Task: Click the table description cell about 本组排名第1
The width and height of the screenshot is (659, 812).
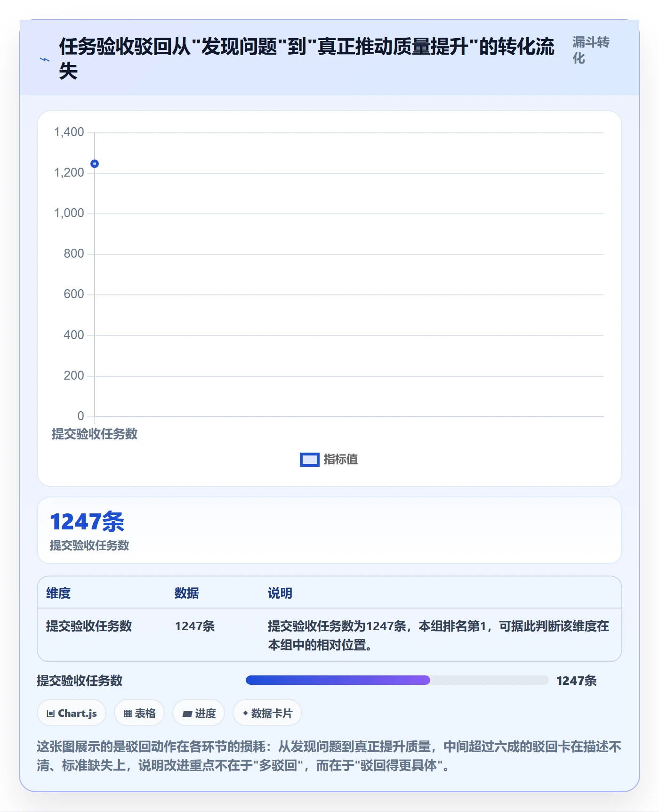Action: [439, 635]
